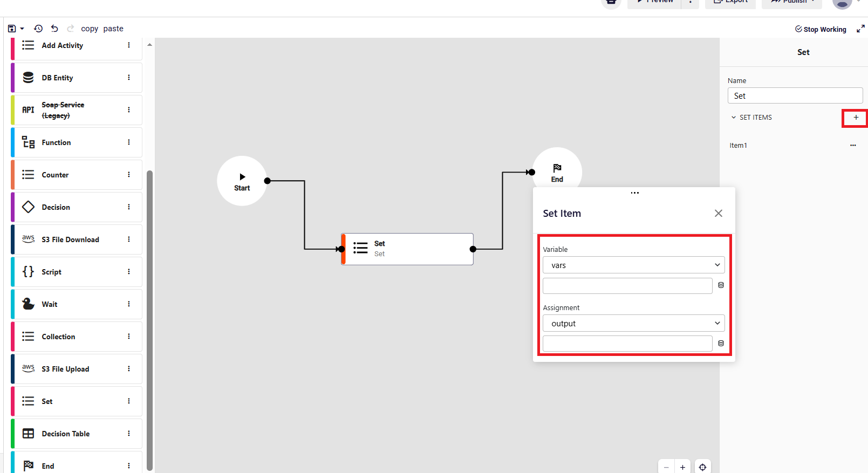This screenshot has height=473, width=868.
Task: Open the Counter three-dot menu
Action: tap(129, 175)
